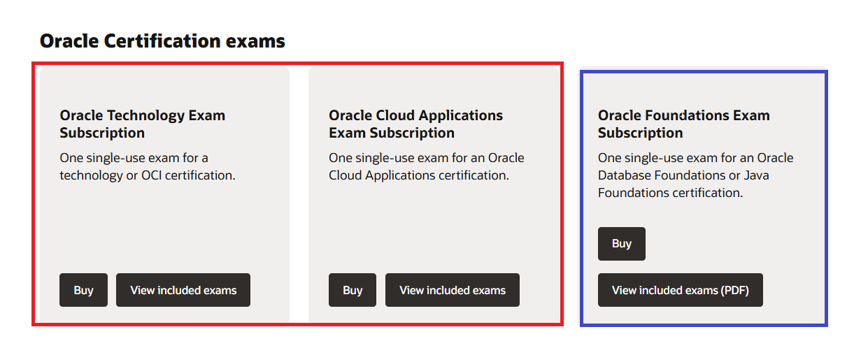Screen dimensions: 868x341
Task: View included exams for Cloud Applications
Action: (453, 290)
